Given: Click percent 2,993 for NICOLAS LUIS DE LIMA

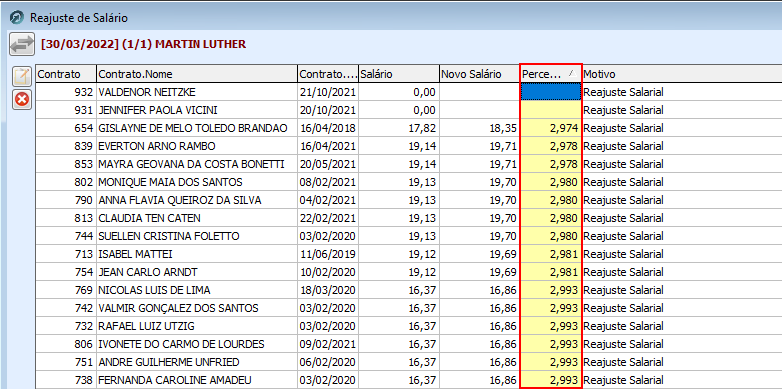Looking at the screenshot, I should point(564,290).
